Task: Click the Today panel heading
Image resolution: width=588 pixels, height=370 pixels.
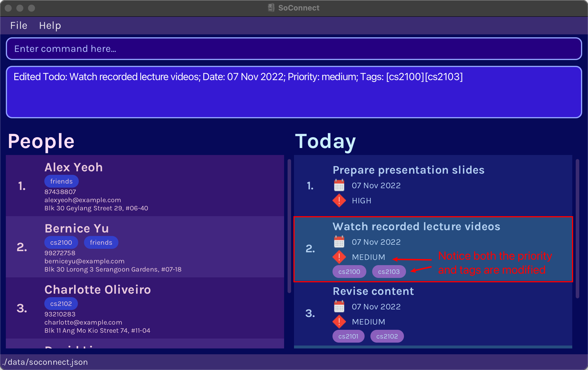Action: click(325, 141)
